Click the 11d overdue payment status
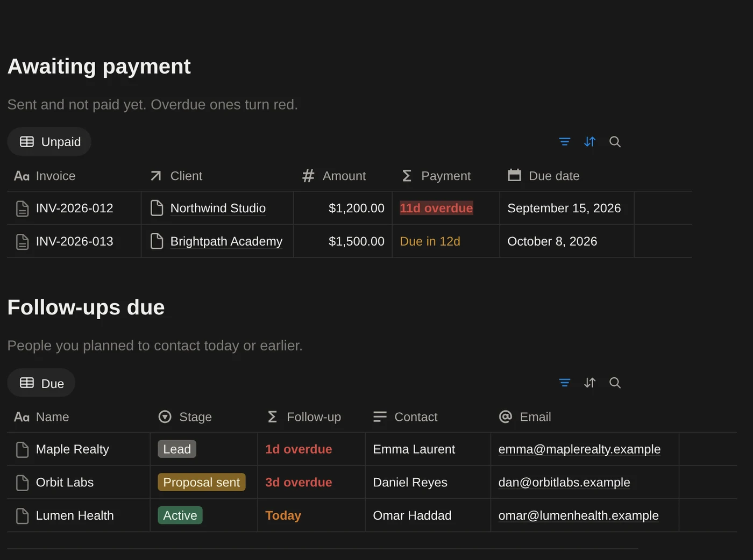Image resolution: width=753 pixels, height=560 pixels. 436,208
